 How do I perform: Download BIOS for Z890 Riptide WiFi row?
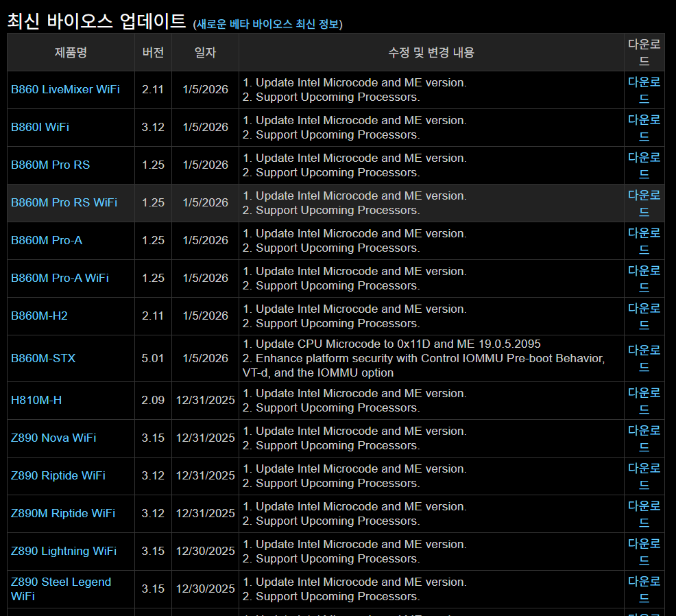pyautogui.click(x=644, y=476)
